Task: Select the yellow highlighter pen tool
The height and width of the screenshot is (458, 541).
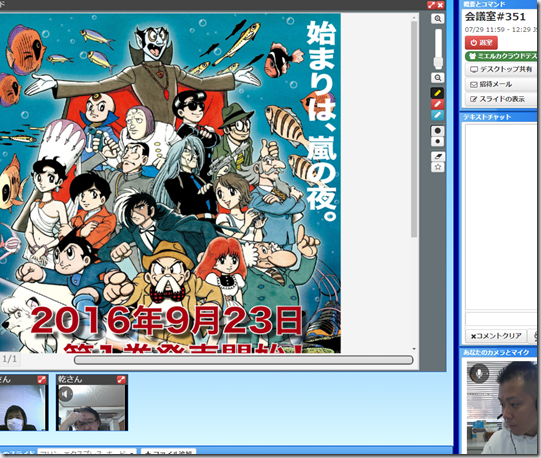Action: point(437,93)
